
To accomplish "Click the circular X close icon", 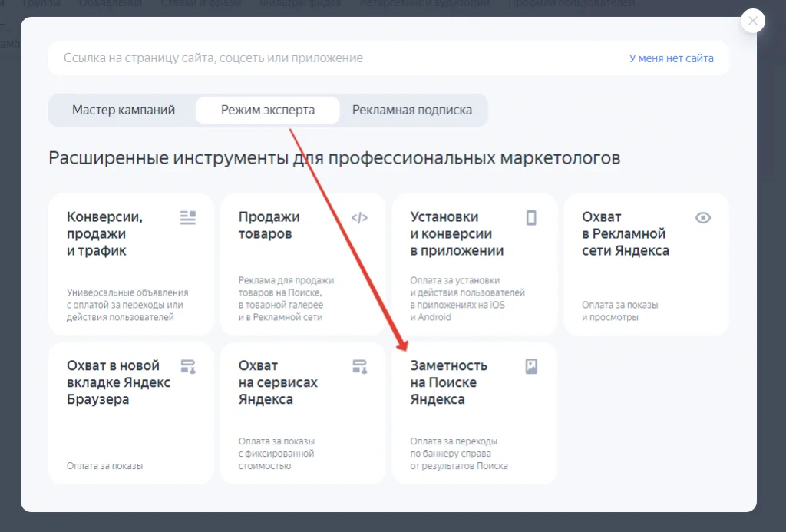I will tap(753, 21).
